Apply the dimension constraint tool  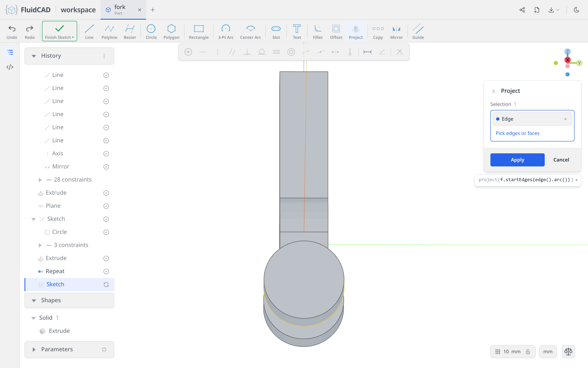[367, 52]
